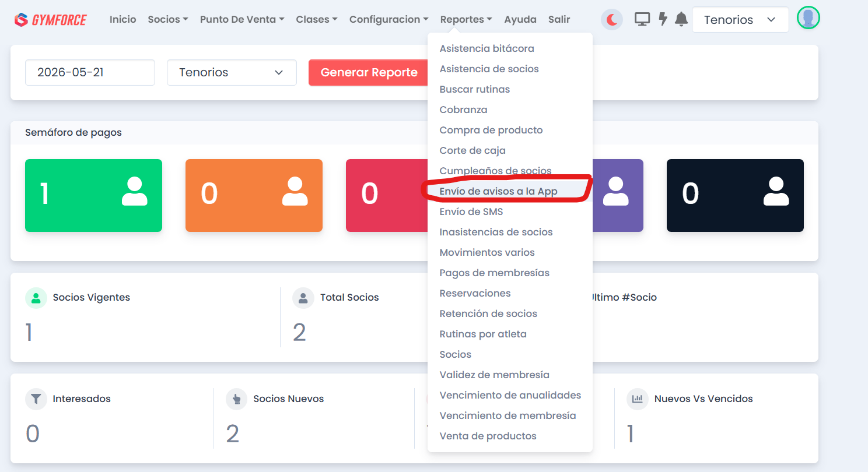Viewport: 868px width, 472px height.
Task: Open Cobranza report
Action: click(x=510, y=110)
